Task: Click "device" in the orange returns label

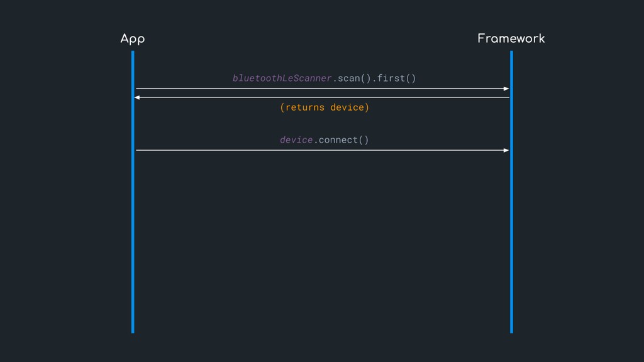Action: (348, 107)
